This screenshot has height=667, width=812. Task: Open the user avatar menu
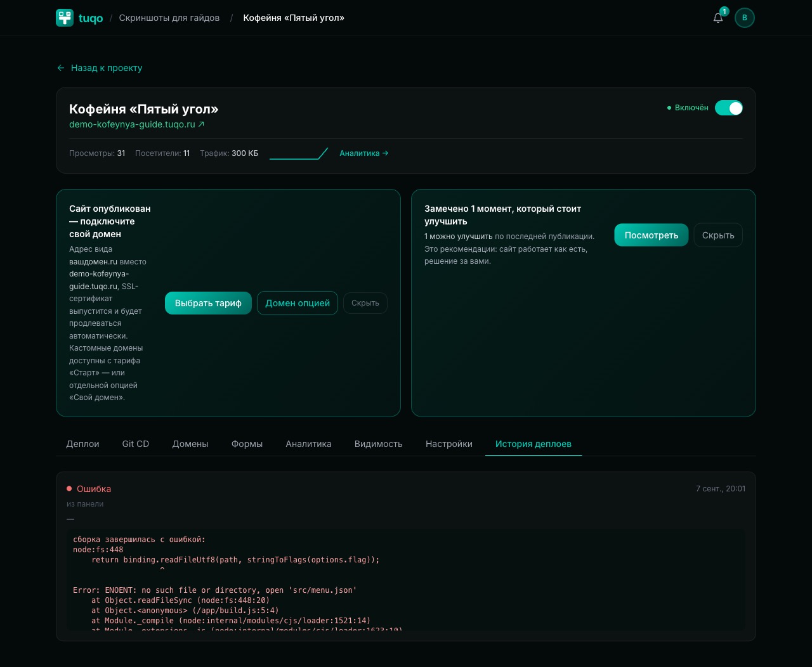745,18
